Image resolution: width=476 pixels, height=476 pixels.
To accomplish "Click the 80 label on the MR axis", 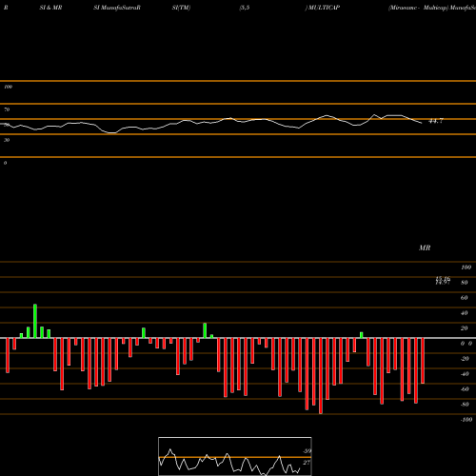I will (x=465, y=283).
